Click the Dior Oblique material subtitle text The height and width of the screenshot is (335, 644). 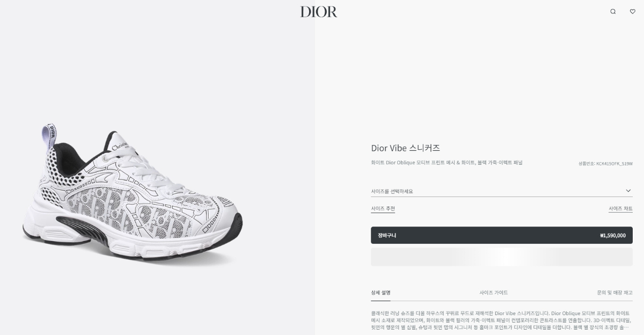tap(447, 162)
